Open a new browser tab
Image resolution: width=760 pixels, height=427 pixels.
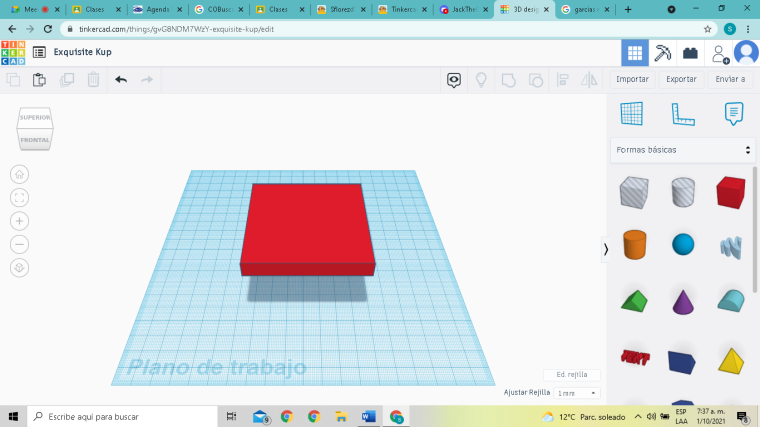click(x=628, y=9)
